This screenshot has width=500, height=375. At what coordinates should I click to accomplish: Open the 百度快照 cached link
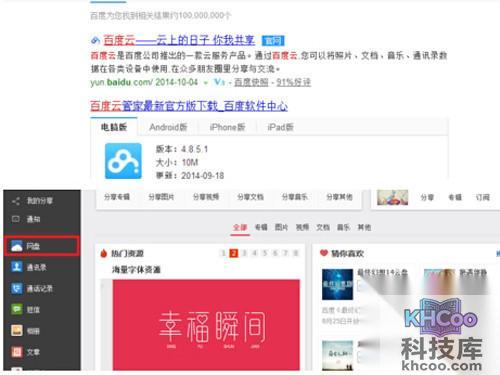[251, 82]
